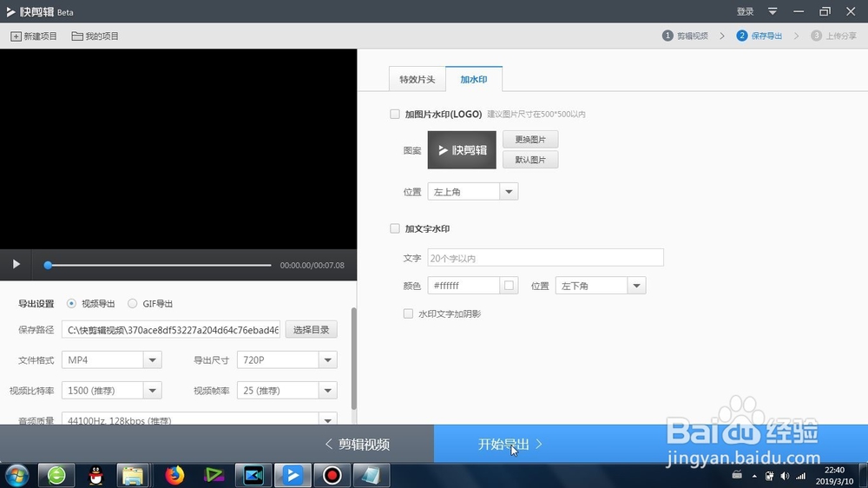This screenshot has height=488, width=868.
Task: Open the green browser taskbar icon
Action: coord(56,475)
